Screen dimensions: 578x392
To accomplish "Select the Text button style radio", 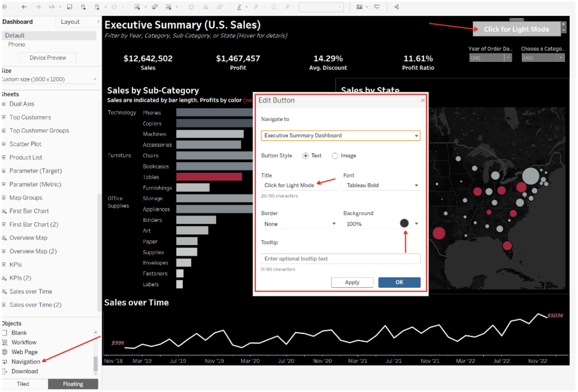I will 305,156.
